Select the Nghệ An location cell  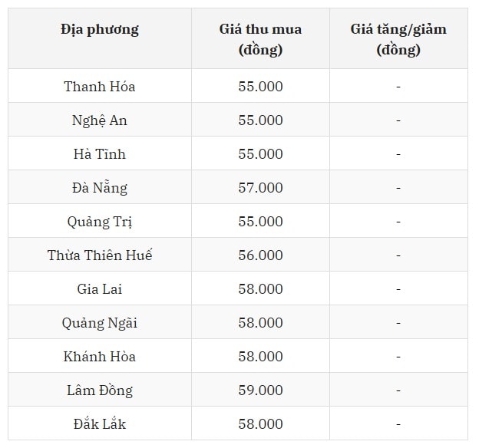coord(100,120)
